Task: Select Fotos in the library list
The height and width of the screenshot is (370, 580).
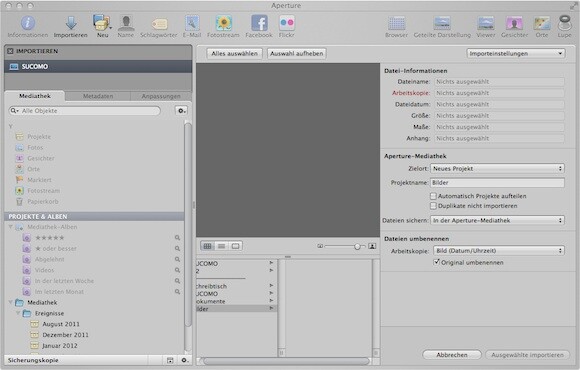Action: click(35, 147)
